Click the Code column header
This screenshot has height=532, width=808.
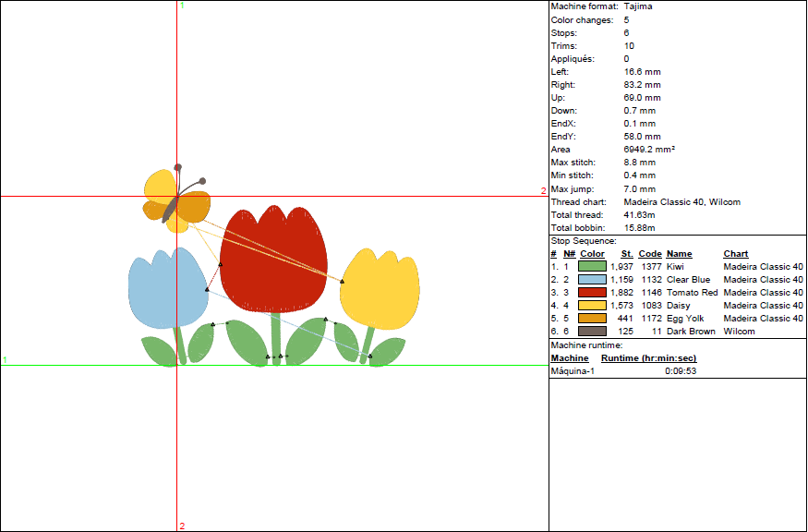(650, 254)
